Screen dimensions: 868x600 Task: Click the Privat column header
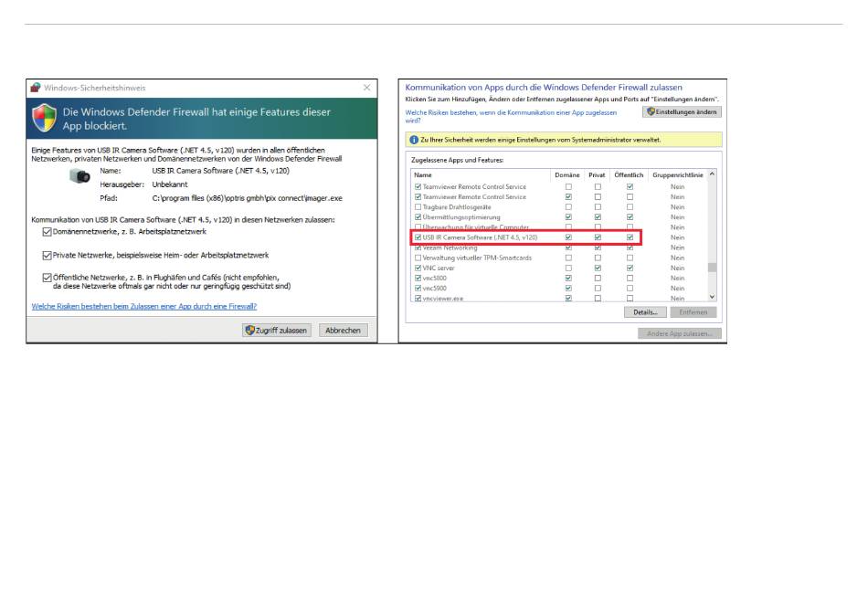(597, 175)
